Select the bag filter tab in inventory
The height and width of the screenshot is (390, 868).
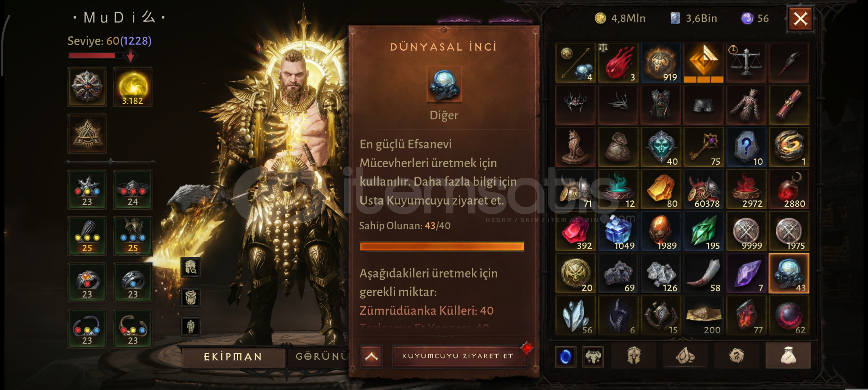coord(788,356)
